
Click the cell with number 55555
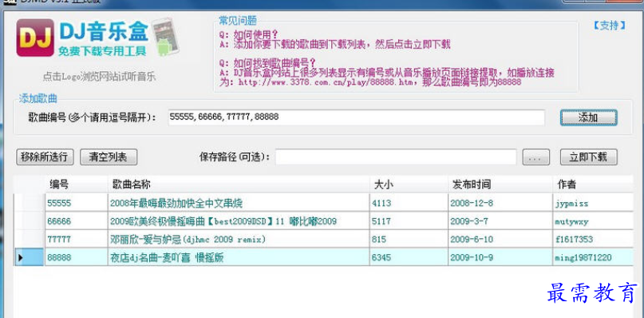[x=76, y=203]
